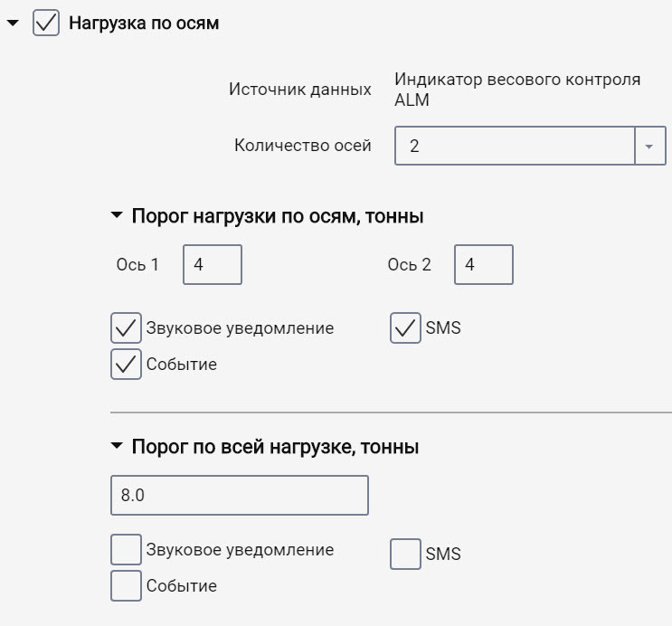This screenshot has width=672, height=626.
Task: Collapse Порог нагрузки по осям section
Action: pyautogui.click(x=117, y=215)
